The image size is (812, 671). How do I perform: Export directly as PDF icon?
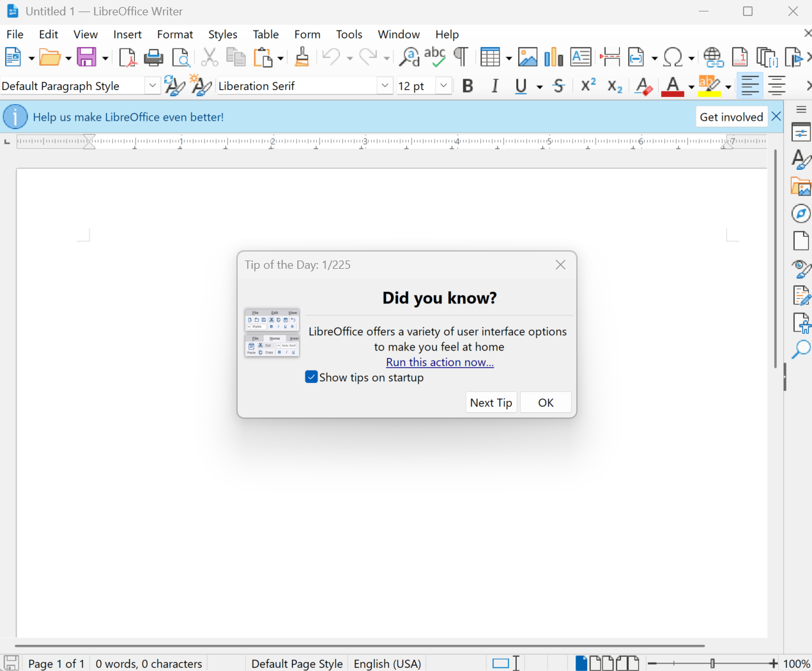coord(127,57)
